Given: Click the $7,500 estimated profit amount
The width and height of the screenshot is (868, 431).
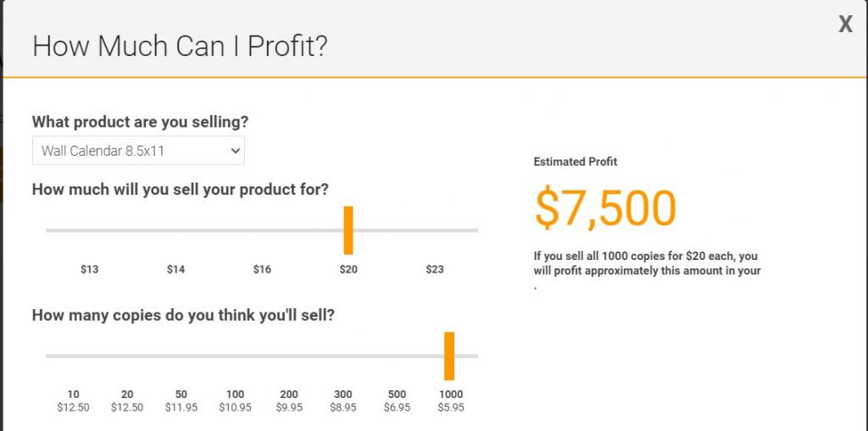Looking at the screenshot, I should pyautogui.click(x=605, y=209).
